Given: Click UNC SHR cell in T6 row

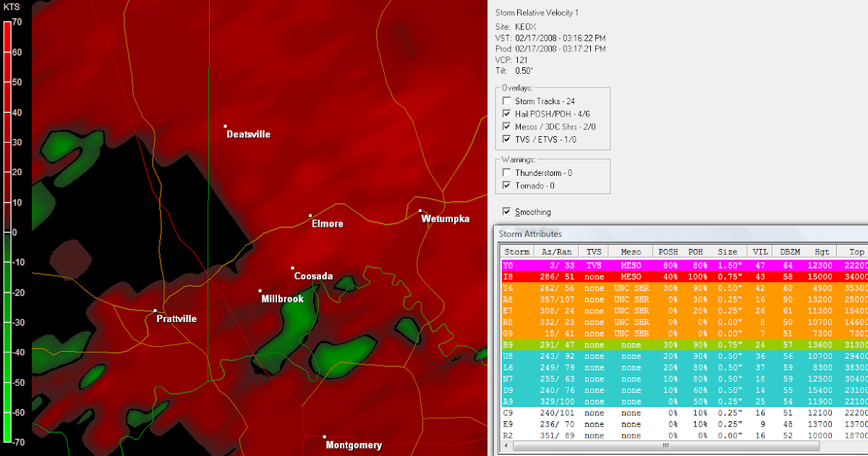Looking at the screenshot, I should (631, 287).
